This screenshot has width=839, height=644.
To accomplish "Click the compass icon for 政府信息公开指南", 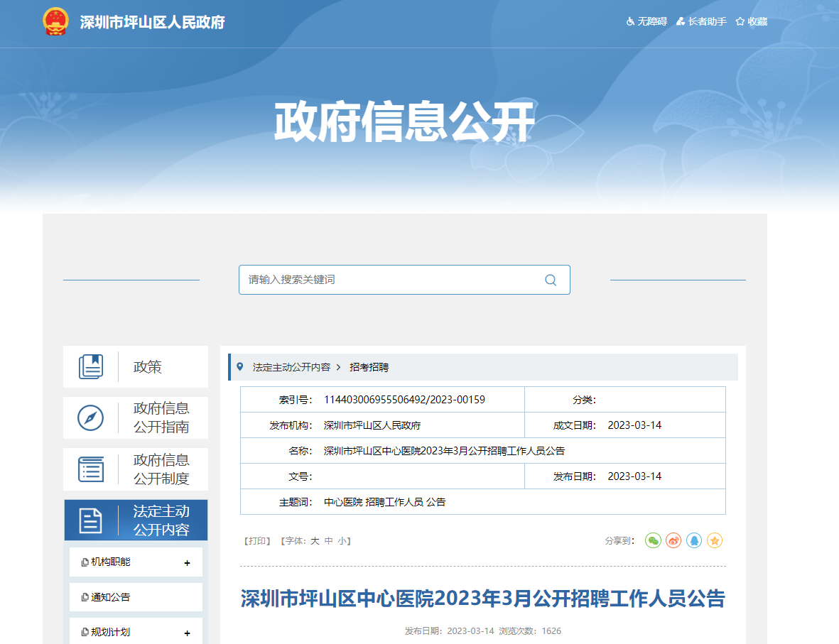I will coord(91,418).
